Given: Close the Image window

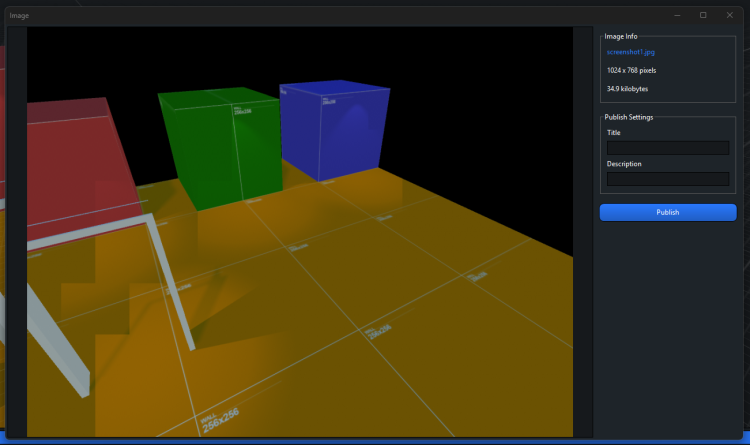Looking at the screenshot, I should point(729,15).
